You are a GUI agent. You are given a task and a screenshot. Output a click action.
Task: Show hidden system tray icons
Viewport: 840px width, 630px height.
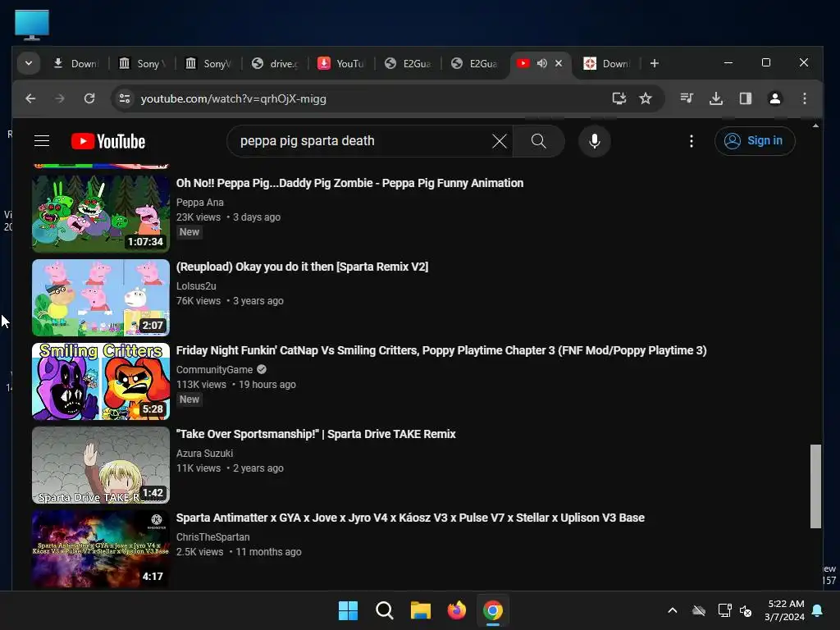[673, 610]
